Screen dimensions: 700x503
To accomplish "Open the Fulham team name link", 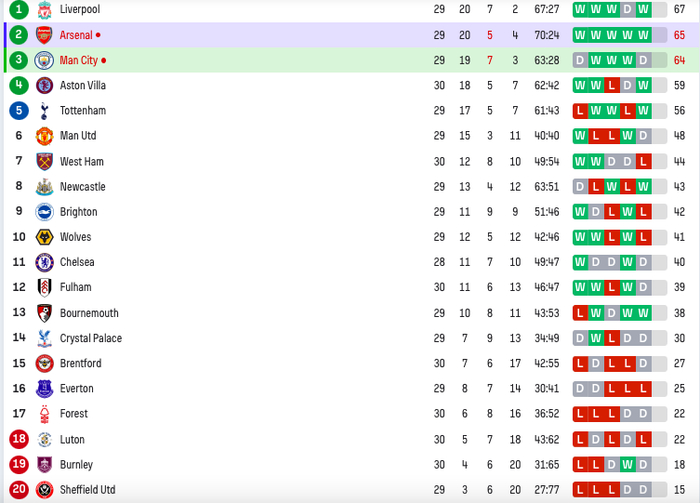I will coord(76,288).
